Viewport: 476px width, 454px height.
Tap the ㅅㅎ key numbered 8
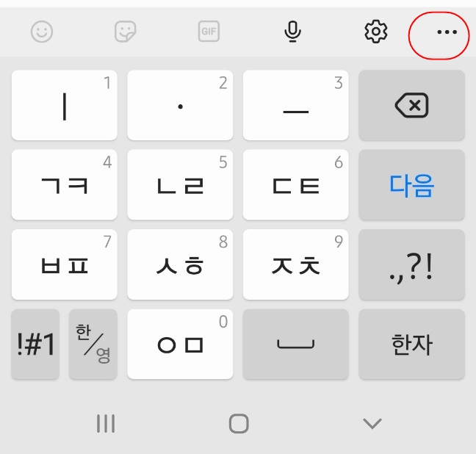point(180,264)
